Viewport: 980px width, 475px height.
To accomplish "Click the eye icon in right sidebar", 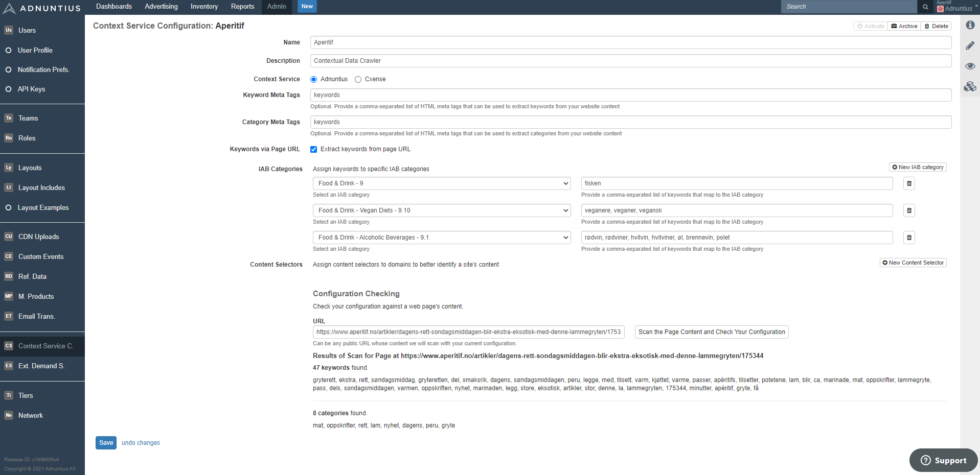I will pyautogui.click(x=970, y=66).
